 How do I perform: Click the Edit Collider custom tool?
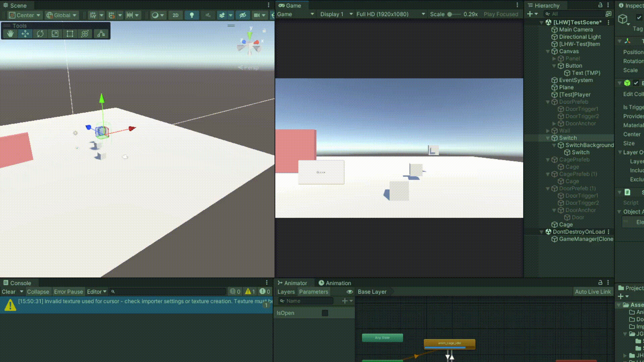[101, 34]
